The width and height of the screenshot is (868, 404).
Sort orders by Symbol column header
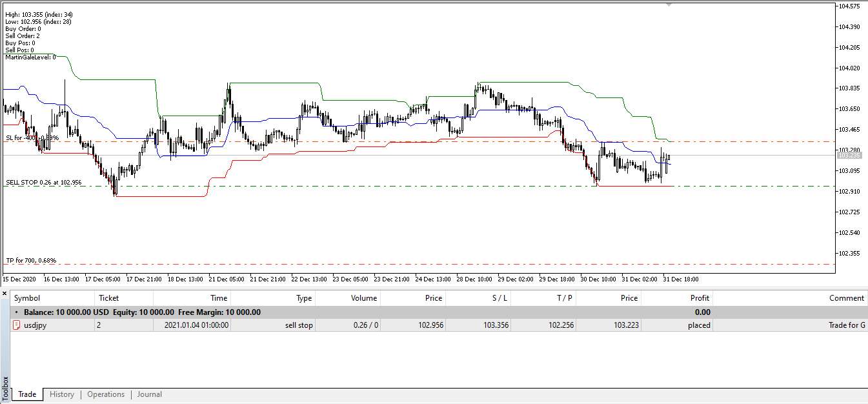click(27, 298)
